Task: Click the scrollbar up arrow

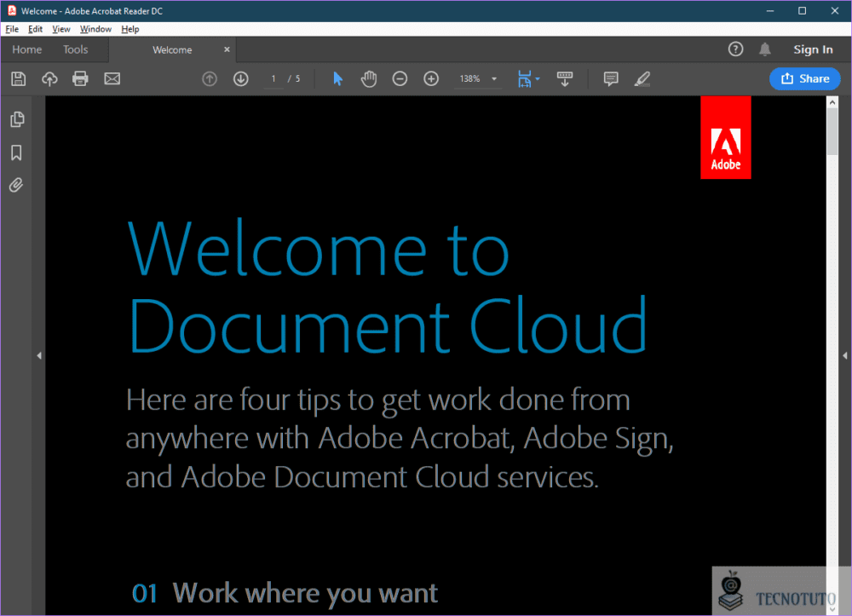Action: click(x=832, y=101)
